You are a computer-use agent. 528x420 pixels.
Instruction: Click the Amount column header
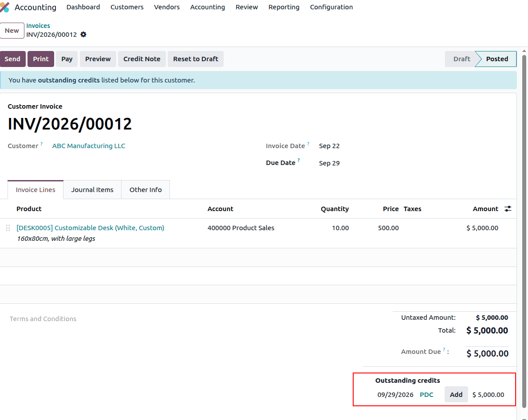coord(485,208)
